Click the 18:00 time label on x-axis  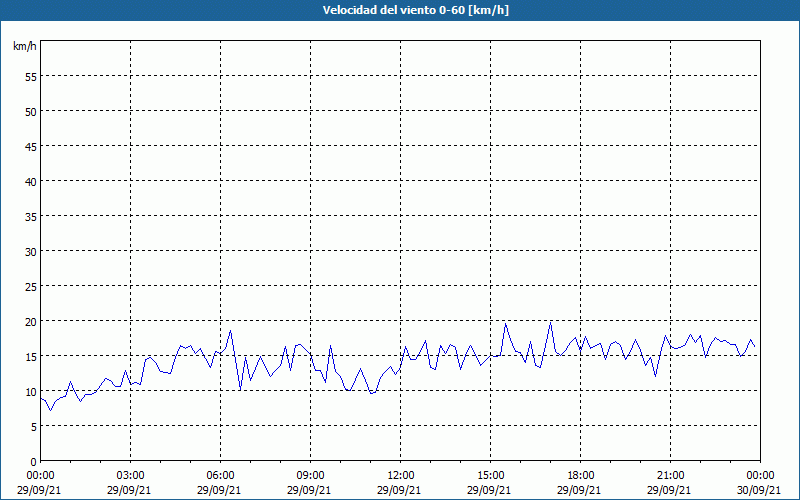pyautogui.click(x=581, y=476)
